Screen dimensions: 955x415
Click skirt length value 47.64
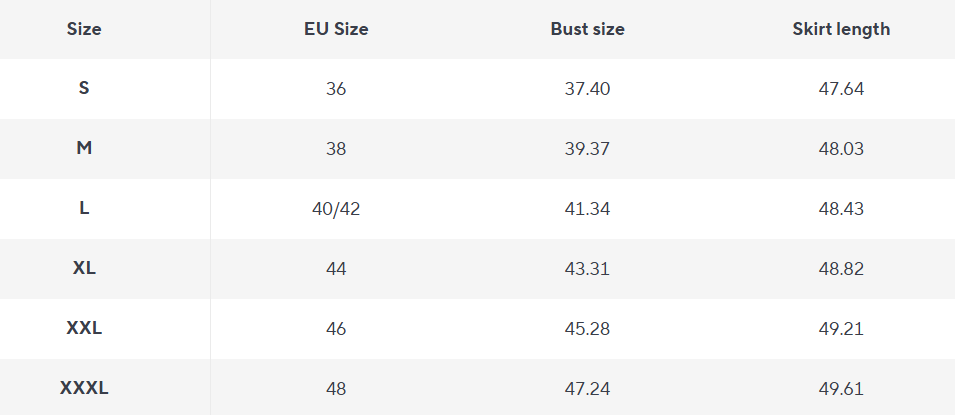click(x=841, y=89)
